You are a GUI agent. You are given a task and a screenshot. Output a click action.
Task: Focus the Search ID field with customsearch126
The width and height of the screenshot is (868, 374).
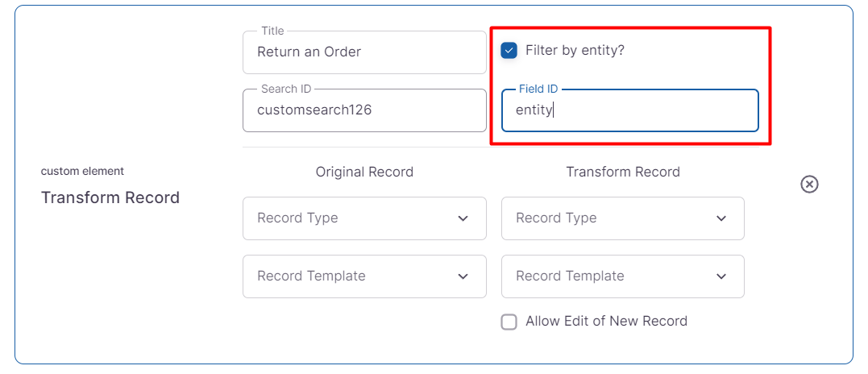click(x=364, y=110)
